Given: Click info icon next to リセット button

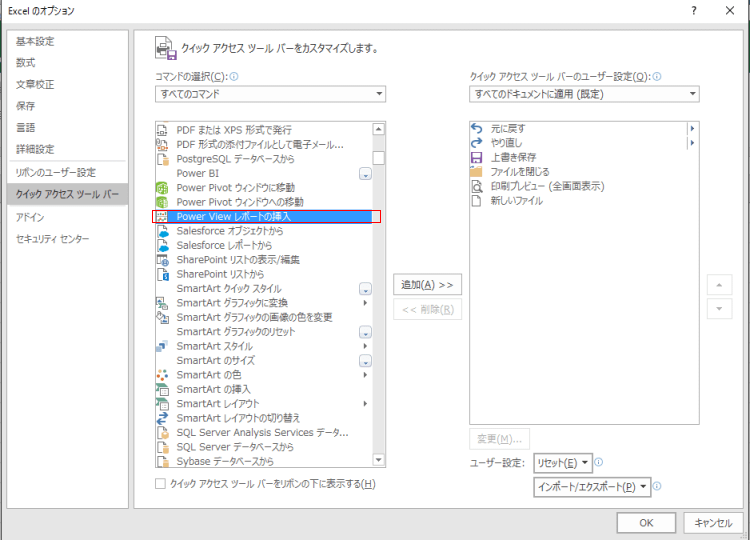Looking at the screenshot, I should 598,462.
